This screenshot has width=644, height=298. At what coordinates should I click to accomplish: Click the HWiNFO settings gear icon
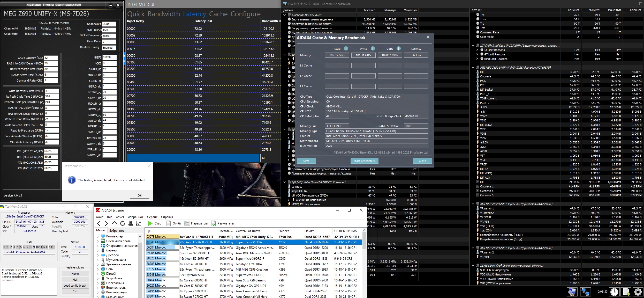coord(638,292)
